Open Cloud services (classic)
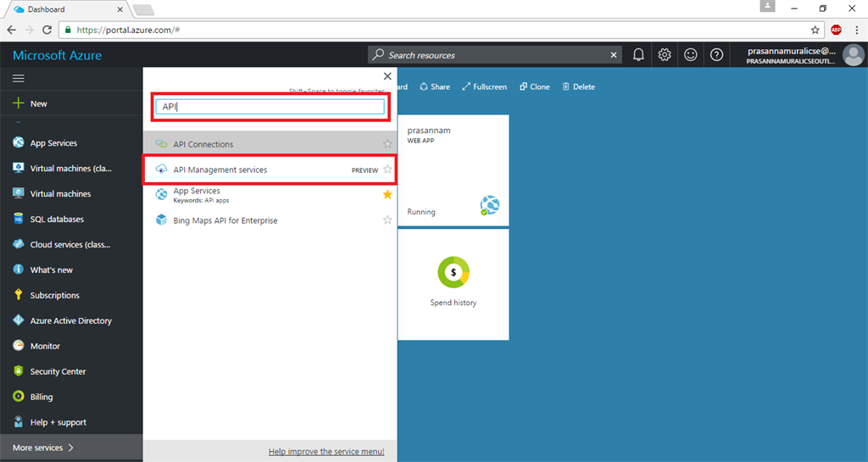The image size is (868, 462). click(71, 244)
